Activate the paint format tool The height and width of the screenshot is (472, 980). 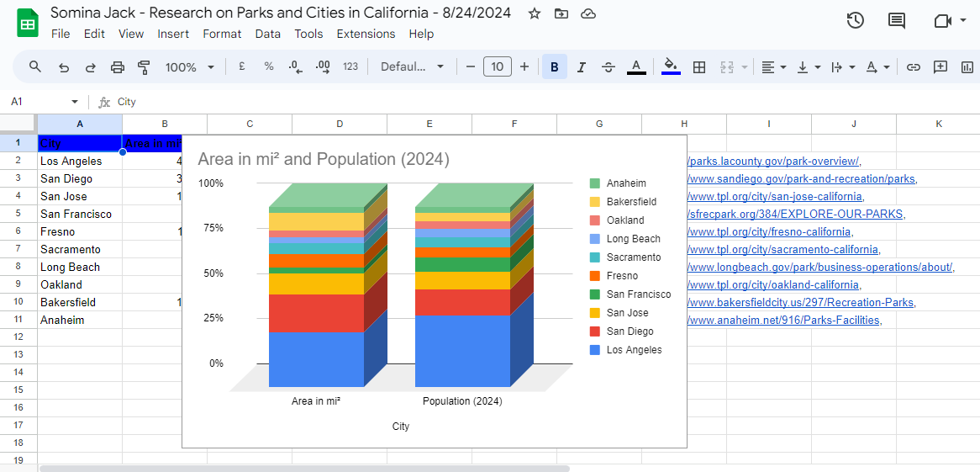145,67
